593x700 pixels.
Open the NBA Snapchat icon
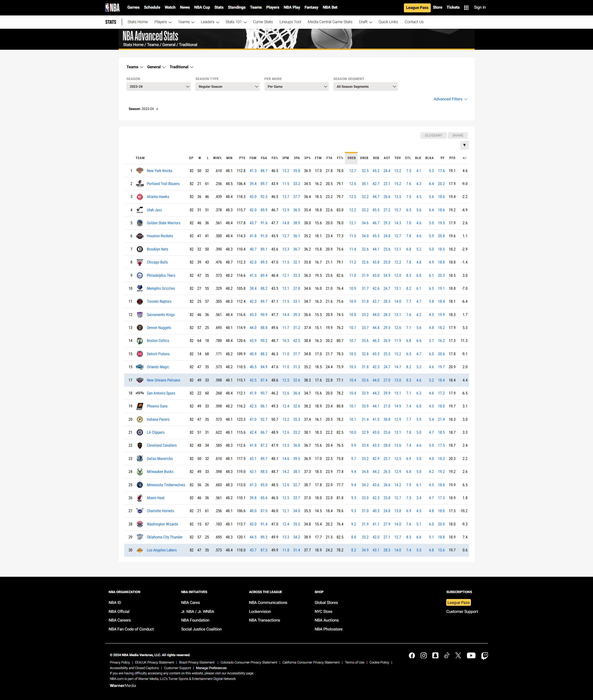pos(435,656)
